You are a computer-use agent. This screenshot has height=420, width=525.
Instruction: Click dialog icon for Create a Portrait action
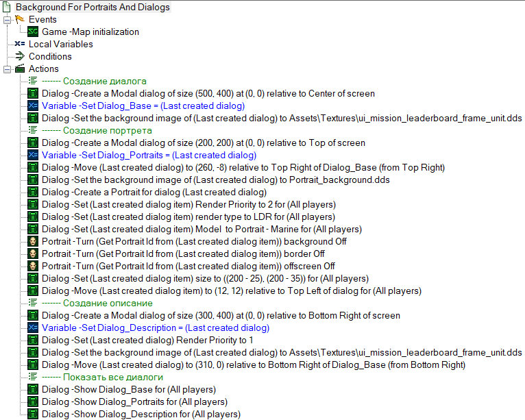(32, 192)
